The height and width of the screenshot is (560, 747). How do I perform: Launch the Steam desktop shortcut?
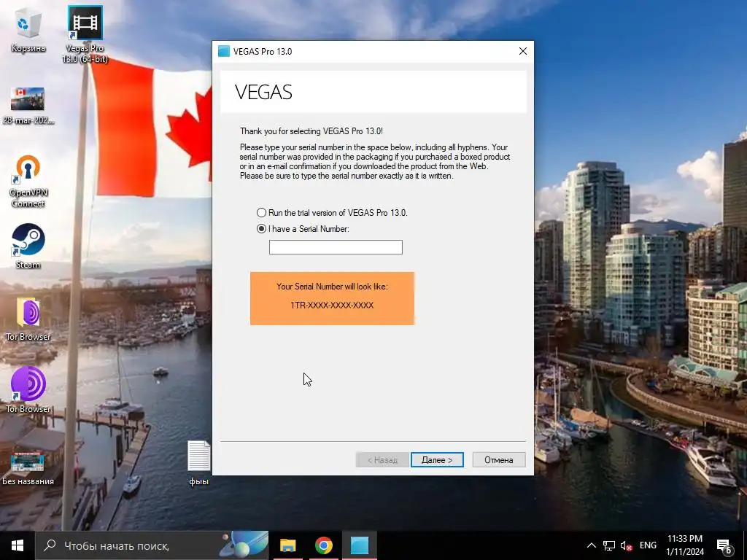click(28, 246)
